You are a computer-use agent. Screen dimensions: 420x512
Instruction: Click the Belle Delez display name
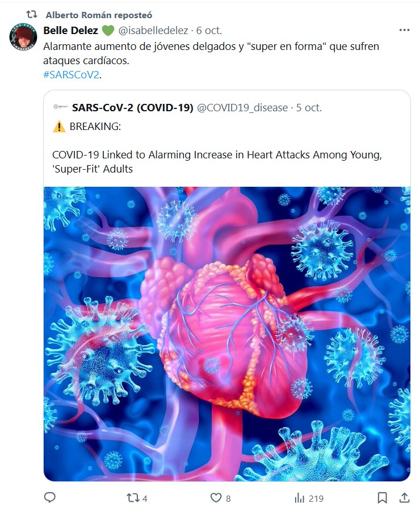71,30
